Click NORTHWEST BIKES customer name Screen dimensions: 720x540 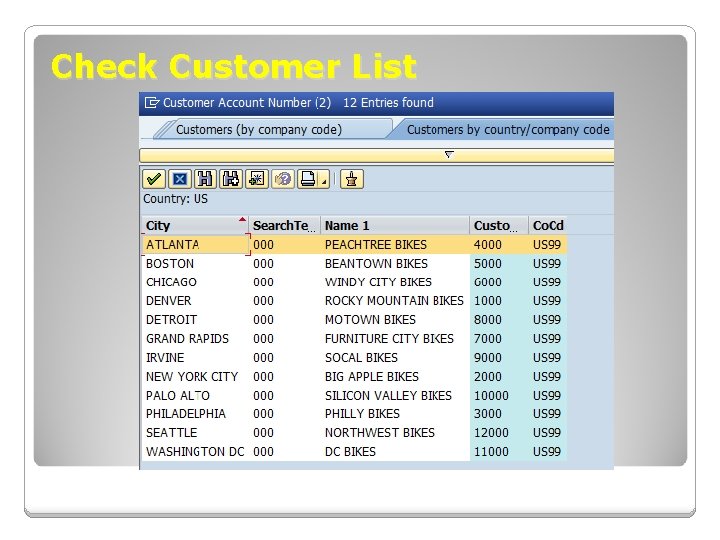coord(379,433)
